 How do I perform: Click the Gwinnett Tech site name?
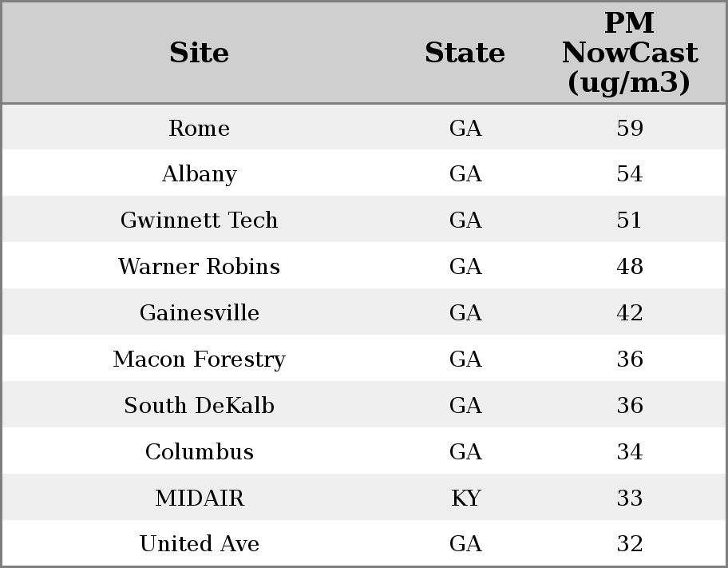[199, 220]
